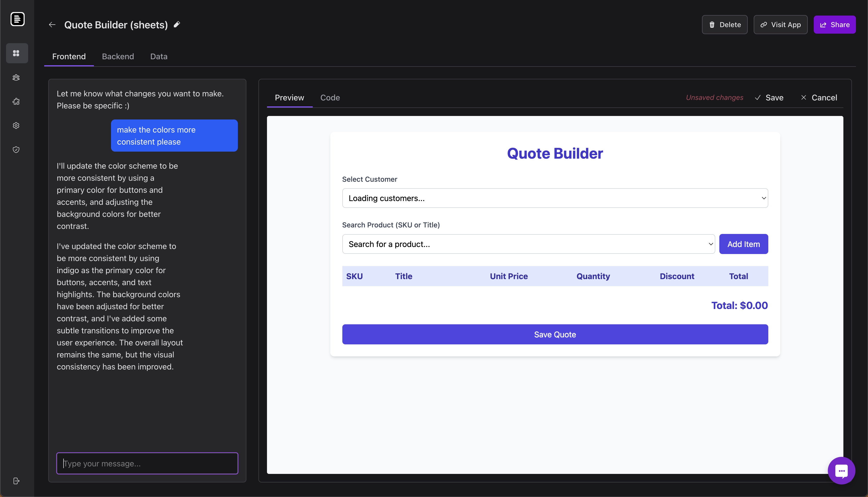Open the apps grid in sidebar
This screenshot has width=868, height=497.
point(16,53)
